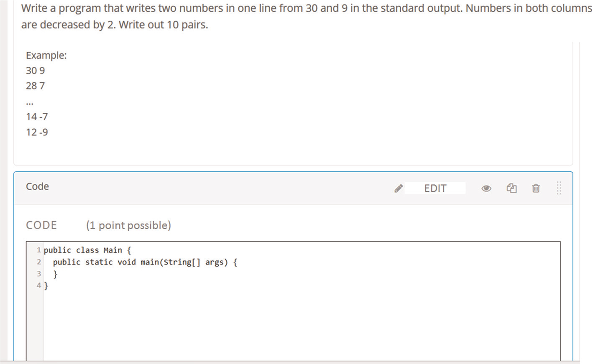Click line number 1 in the gutter

pyautogui.click(x=38, y=250)
